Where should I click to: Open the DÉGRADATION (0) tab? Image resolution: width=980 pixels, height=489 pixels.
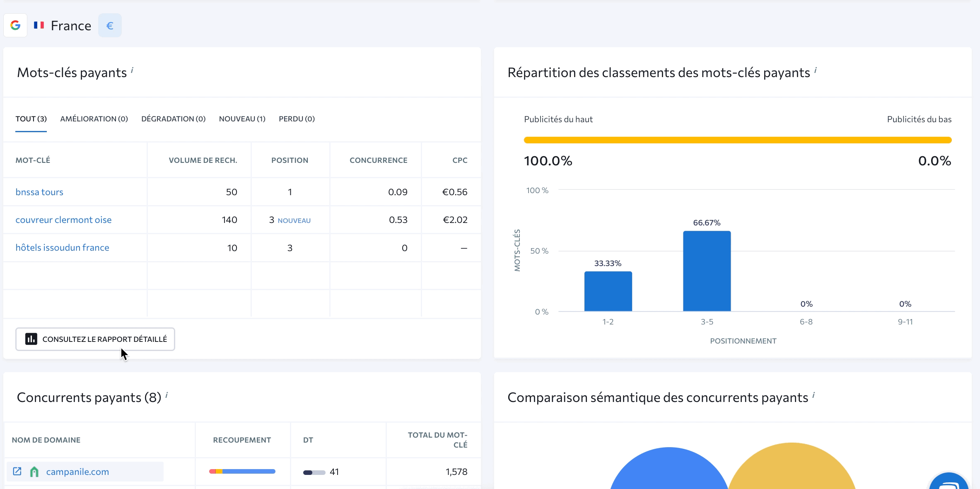[173, 119]
